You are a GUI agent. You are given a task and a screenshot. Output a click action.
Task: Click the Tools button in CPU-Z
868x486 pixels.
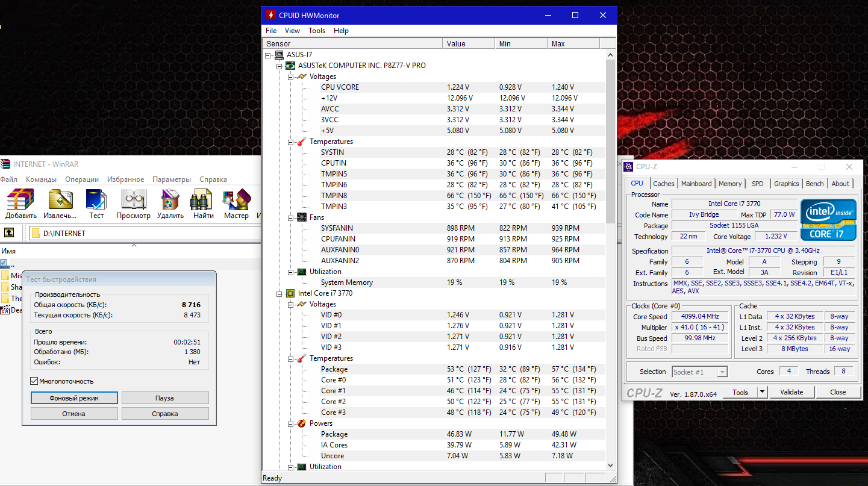[x=740, y=392]
